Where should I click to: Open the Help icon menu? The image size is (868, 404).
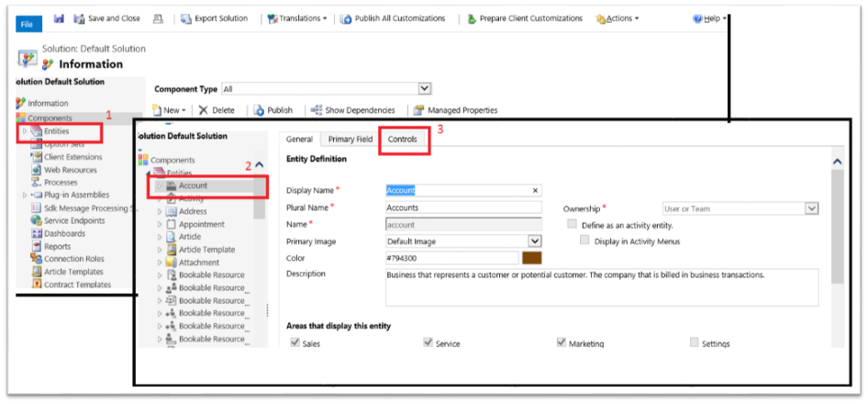coord(697,18)
